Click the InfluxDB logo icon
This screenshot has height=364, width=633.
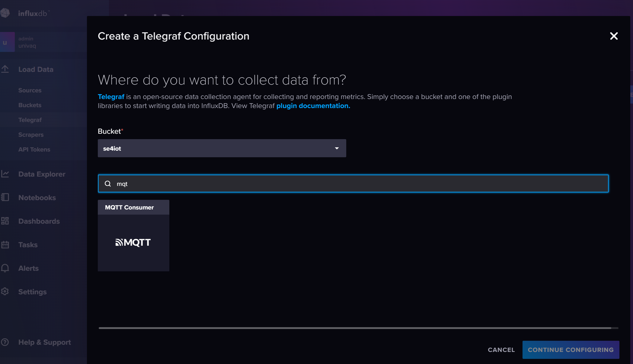pyautogui.click(x=5, y=13)
